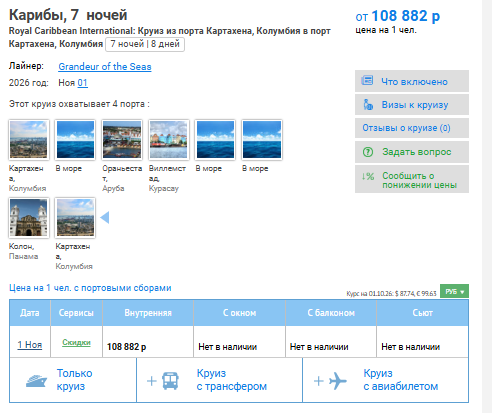The width and height of the screenshot is (492, 413).
Task: Click the от 108 882 р header price
Action: (x=398, y=16)
